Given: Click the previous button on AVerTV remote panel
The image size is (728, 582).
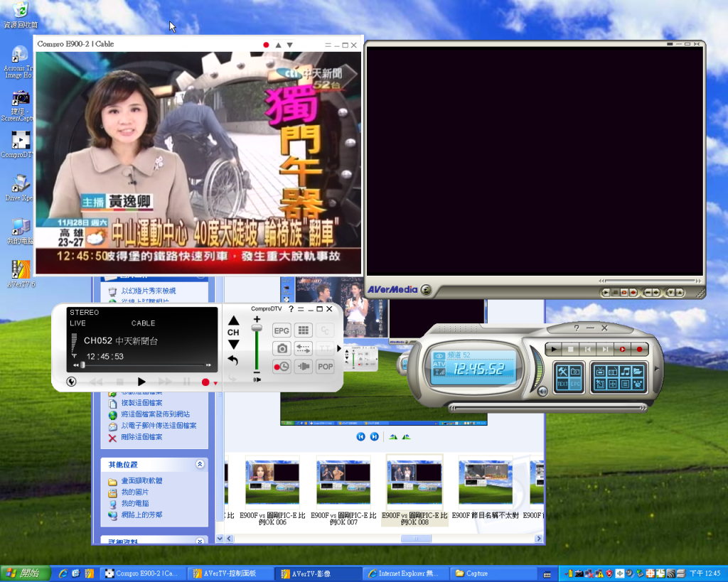Looking at the screenshot, I should click(x=588, y=349).
